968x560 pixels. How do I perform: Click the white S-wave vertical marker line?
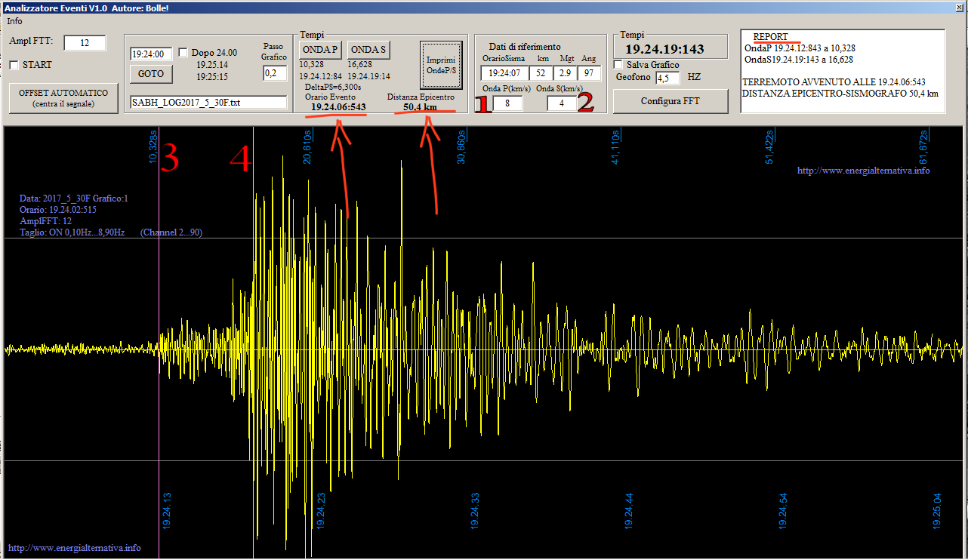[x=253, y=343]
